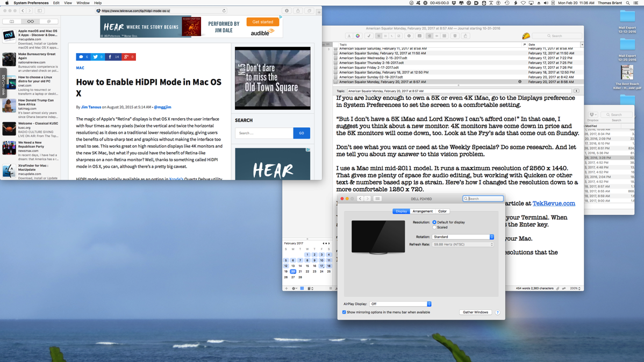Click the trash icon in journal toolbar
The height and width of the screenshot is (362, 644).
455,36
